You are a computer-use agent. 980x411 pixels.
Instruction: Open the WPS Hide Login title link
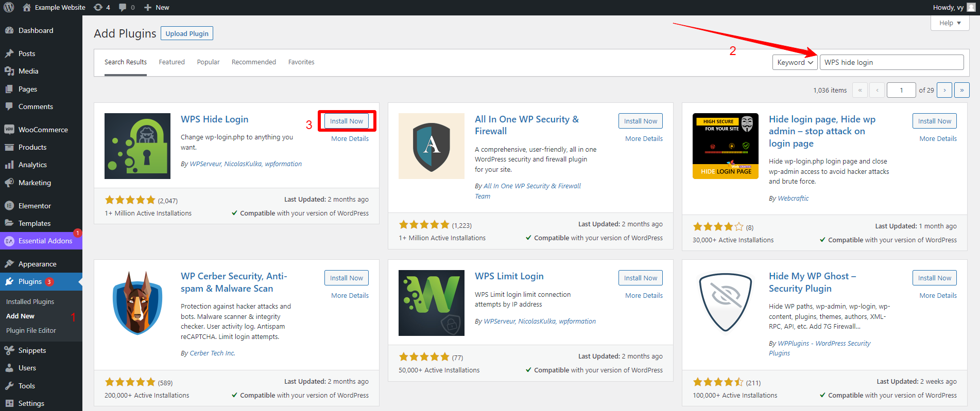coord(214,119)
